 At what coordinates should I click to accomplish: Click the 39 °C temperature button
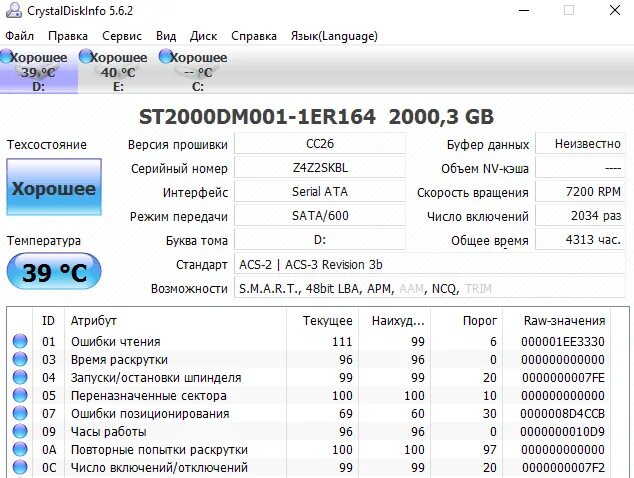pos(54,271)
